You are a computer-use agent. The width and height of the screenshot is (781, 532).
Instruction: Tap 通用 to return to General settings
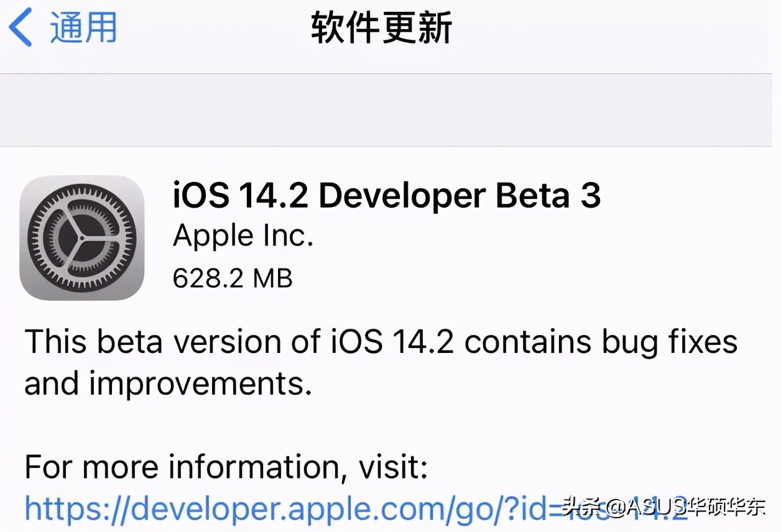[84, 28]
